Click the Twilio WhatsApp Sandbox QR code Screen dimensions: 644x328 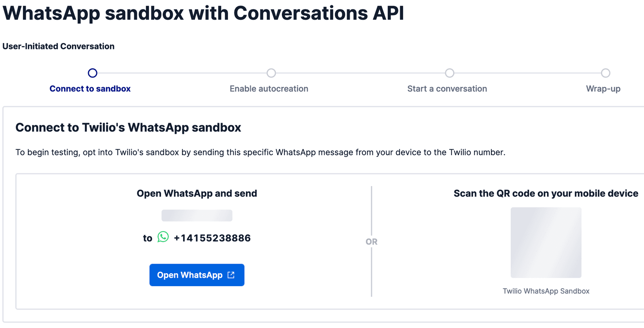pyautogui.click(x=546, y=242)
